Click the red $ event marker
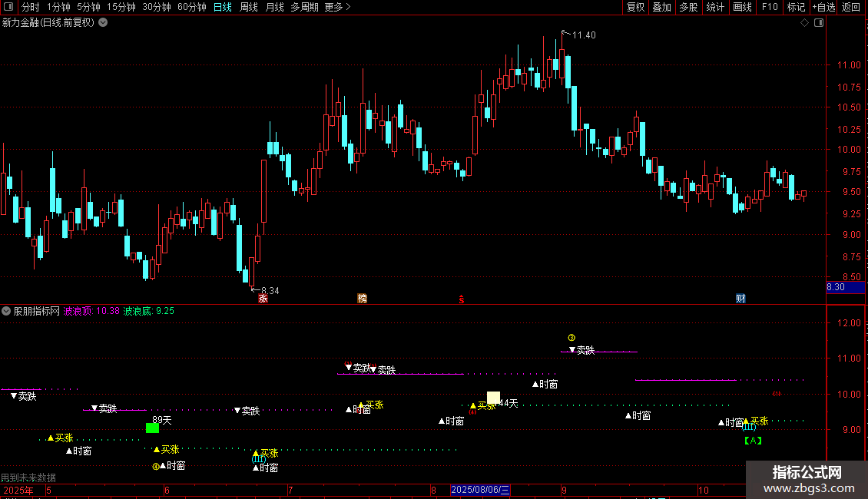868x499 pixels. 461,299
